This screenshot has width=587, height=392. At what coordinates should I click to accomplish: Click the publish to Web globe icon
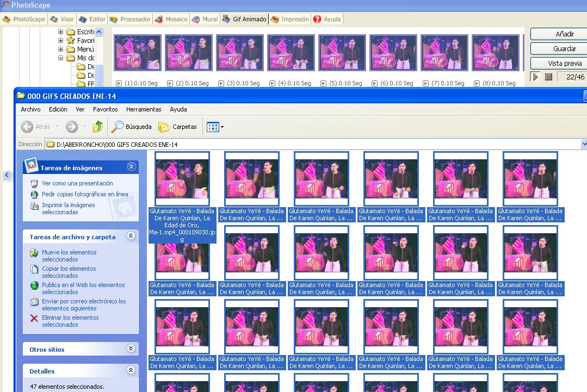coord(34,285)
